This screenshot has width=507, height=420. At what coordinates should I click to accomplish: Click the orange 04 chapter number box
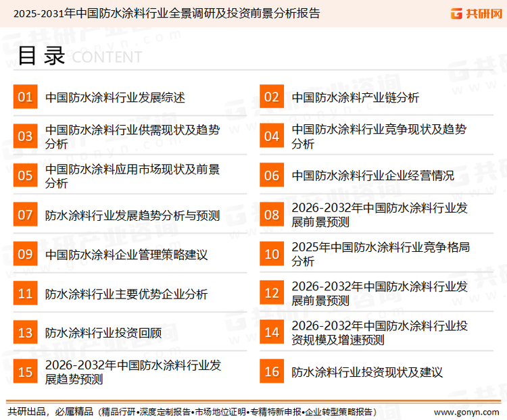click(272, 136)
